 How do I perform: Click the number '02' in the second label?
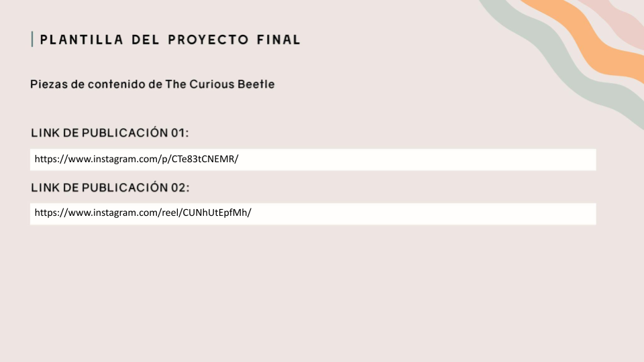tap(178, 187)
